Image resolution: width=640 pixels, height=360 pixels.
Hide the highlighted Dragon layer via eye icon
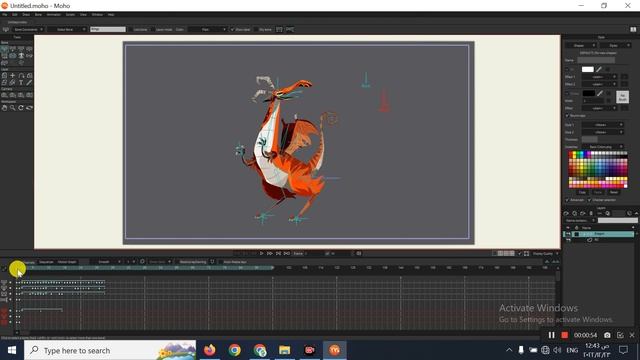point(568,233)
